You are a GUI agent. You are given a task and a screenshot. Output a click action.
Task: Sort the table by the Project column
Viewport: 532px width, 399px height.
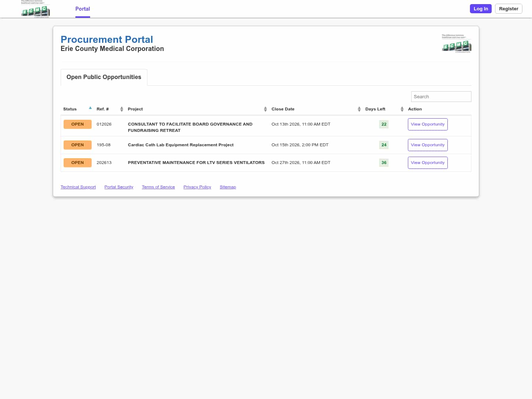pyautogui.click(x=197, y=109)
